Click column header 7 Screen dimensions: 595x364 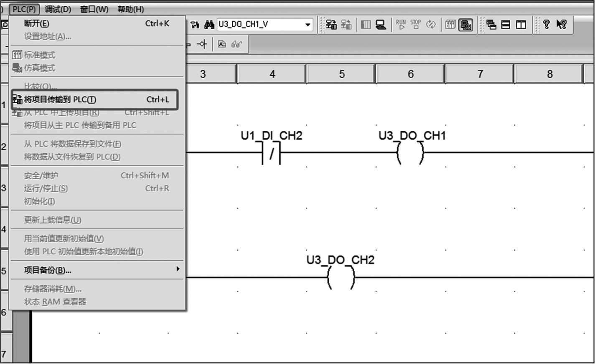480,74
